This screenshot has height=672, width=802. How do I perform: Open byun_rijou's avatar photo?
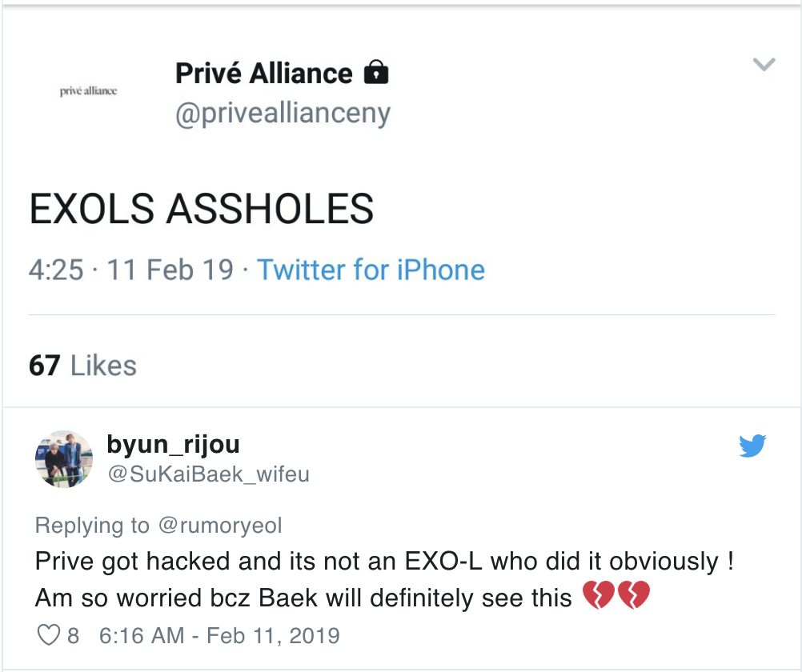(x=63, y=458)
